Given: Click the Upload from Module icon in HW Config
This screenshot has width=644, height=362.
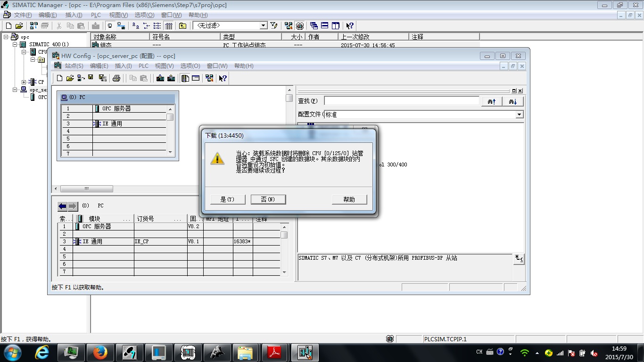Looking at the screenshot, I should [171, 78].
